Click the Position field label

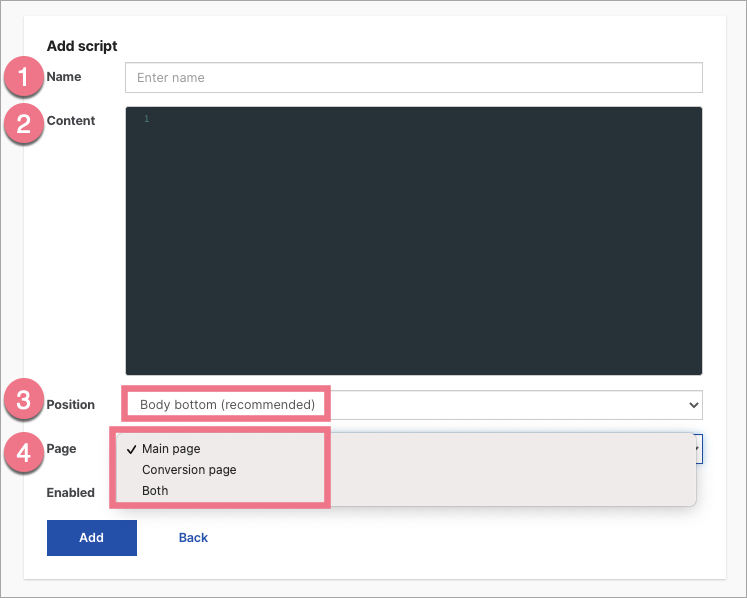coord(70,405)
